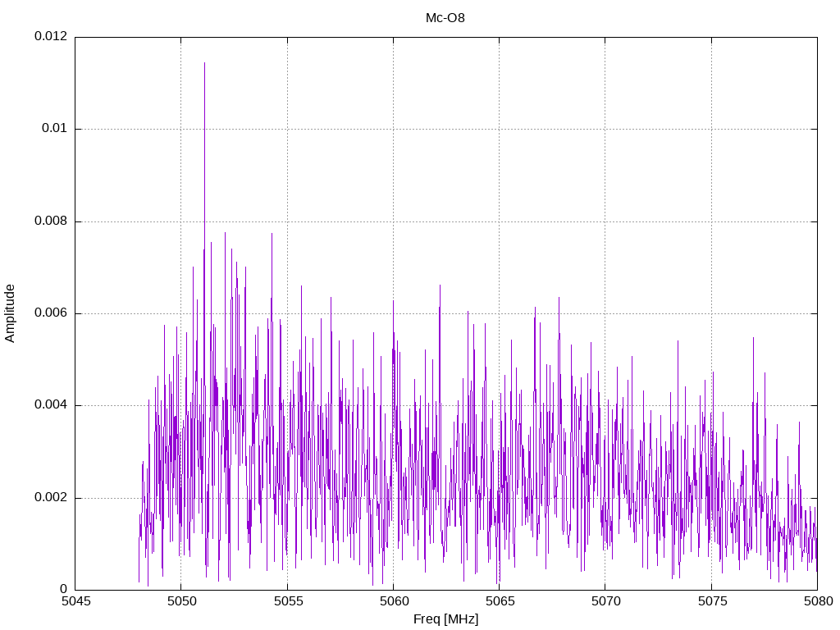Viewport: 840px width, 630px height.
Task: Select y-axis tick value 0.002
Action: pos(51,498)
